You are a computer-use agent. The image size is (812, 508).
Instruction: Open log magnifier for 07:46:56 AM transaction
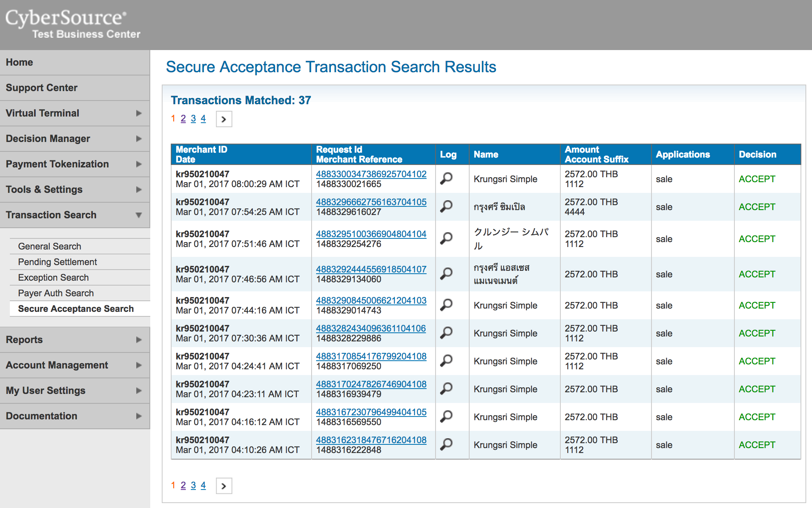click(446, 274)
